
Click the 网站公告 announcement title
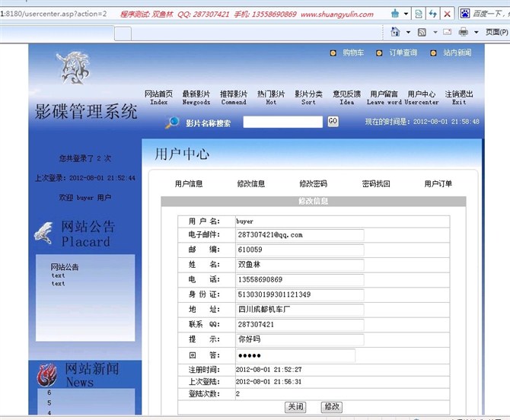65,267
